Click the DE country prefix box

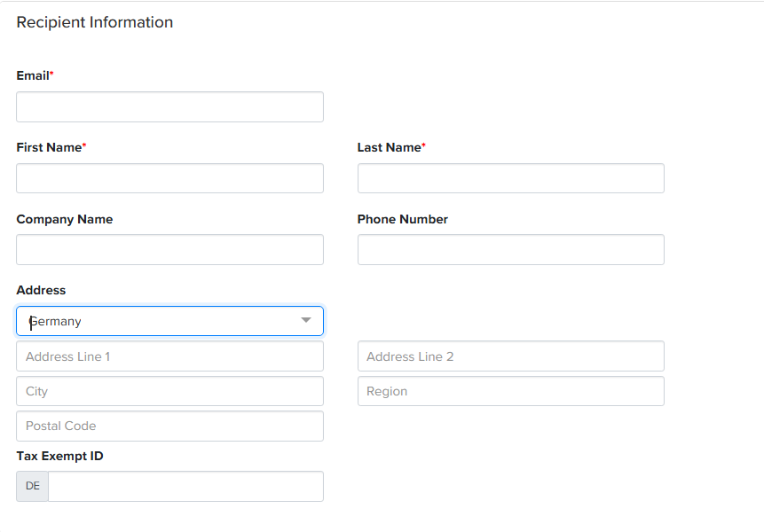point(32,486)
